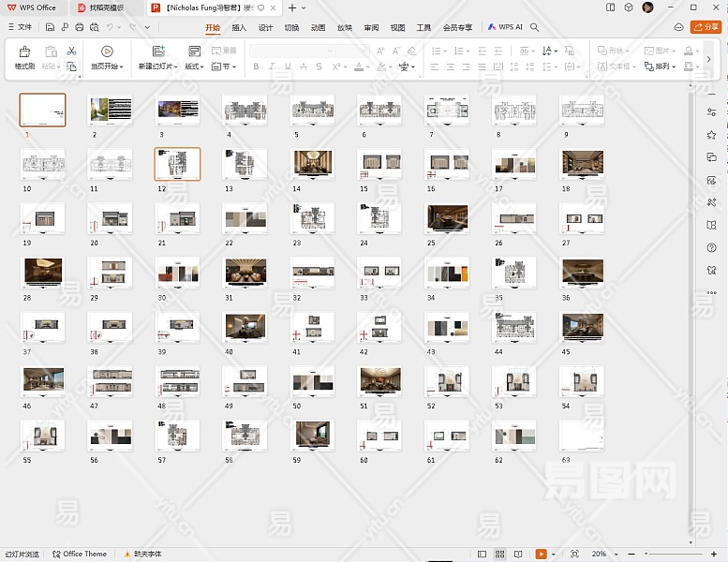Click the fit-to-window icon near zoom
Viewport: 728px width, 562px height.
pyautogui.click(x=574, y=554)
